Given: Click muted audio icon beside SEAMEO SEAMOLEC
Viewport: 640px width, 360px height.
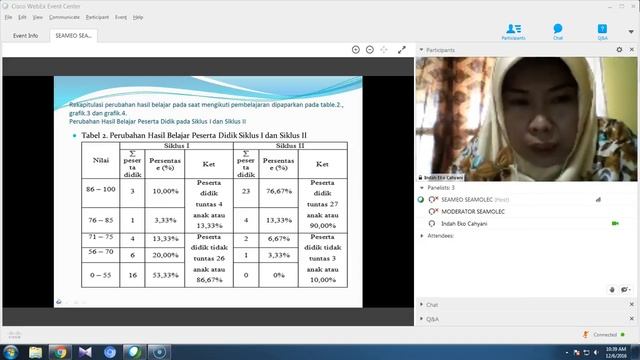Looking at the screenshot, I should coord(433,200).
